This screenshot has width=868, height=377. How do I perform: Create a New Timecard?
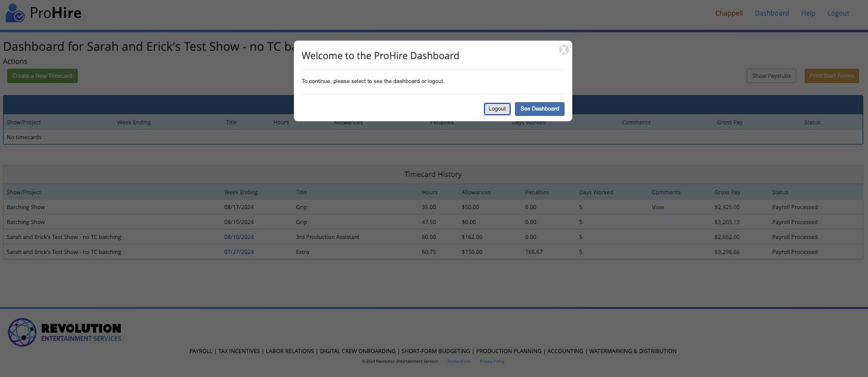pyautogui.click(x=42, y=76)
